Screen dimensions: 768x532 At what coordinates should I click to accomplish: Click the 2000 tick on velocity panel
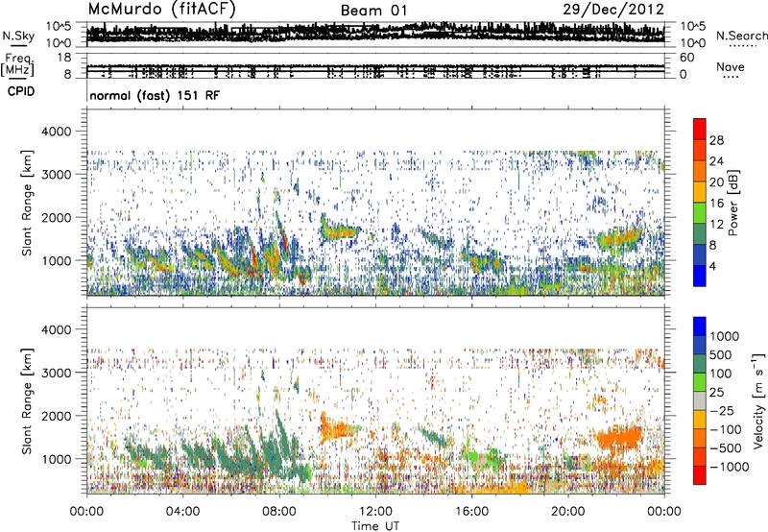(57, 416)
